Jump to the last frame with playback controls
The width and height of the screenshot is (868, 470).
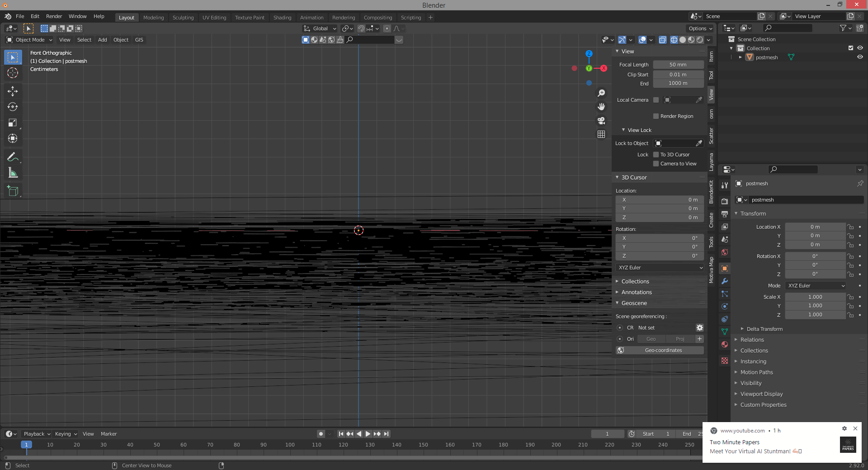coord(387,434)
